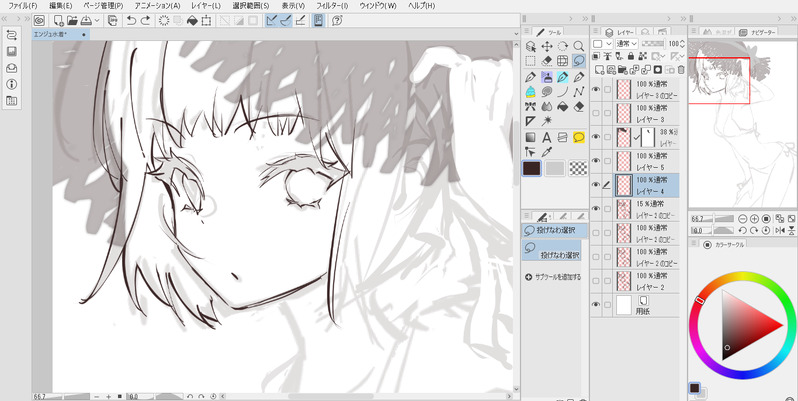Toggle reference layer lighthouse icon
The height and width of the screenshot is (401, 798).
(608, 56)
